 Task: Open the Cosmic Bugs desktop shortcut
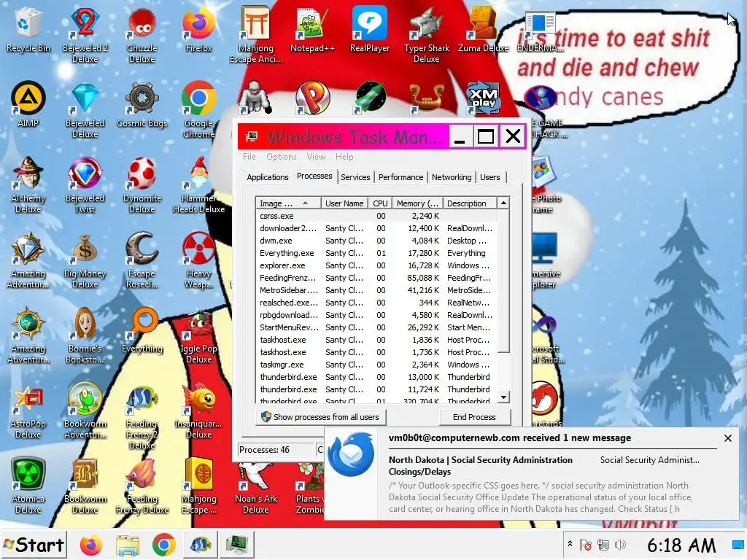point(142,104)
